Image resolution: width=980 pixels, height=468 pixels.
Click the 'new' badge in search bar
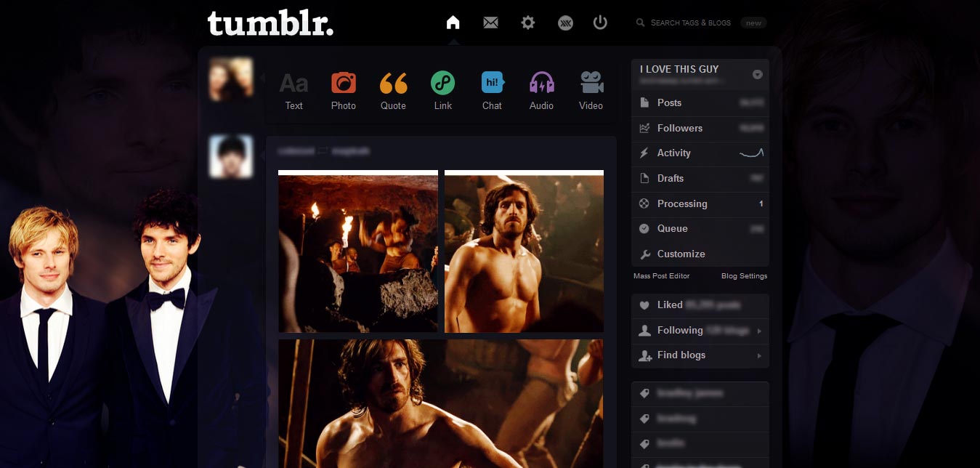[x=753, y=23]
